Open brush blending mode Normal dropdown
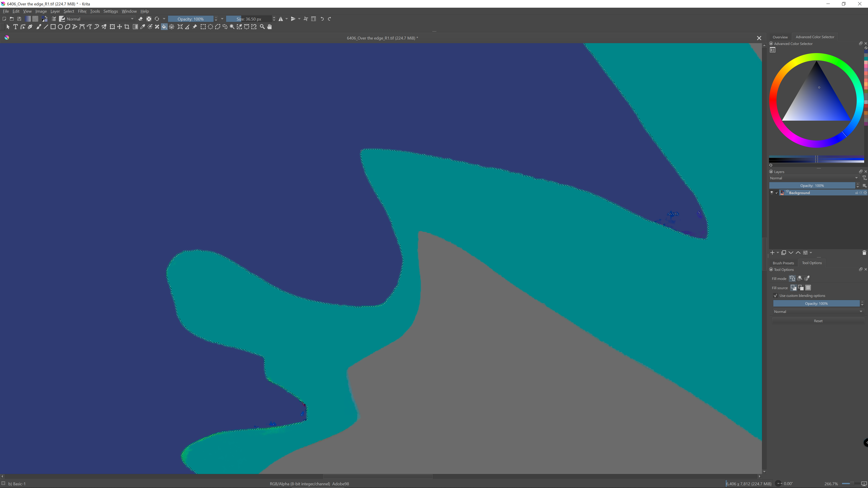 (x=100, y=19)
